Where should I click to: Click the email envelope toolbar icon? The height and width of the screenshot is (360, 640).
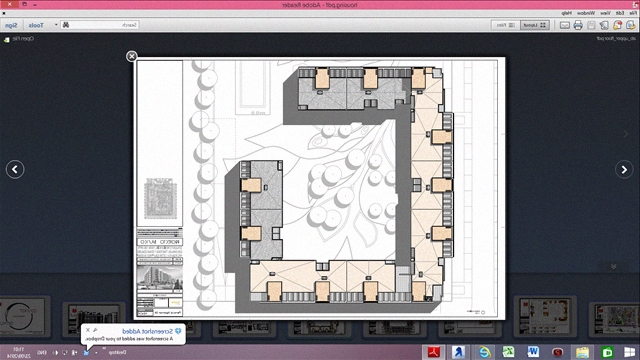pyautogui.click(x=564, y=25)
